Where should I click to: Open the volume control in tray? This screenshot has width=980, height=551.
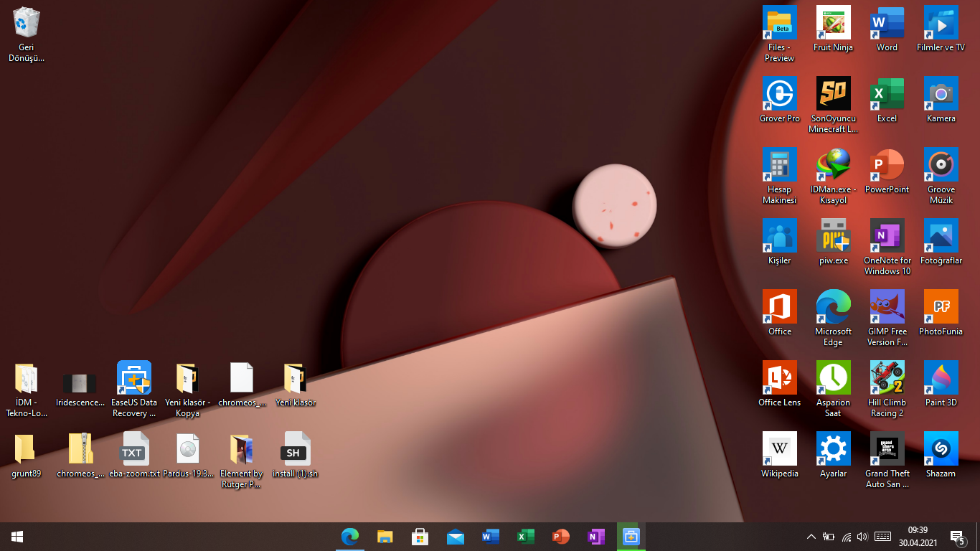862,537
